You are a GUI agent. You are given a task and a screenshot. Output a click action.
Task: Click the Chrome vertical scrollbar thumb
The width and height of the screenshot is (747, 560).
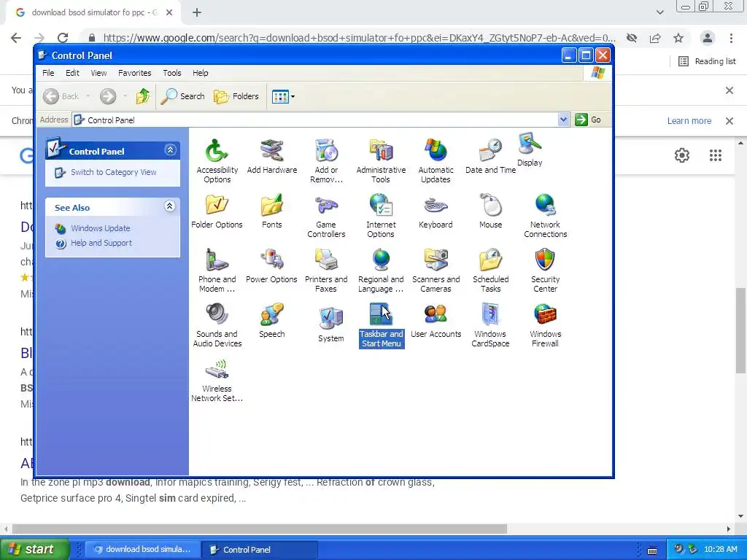coord(741,330)
